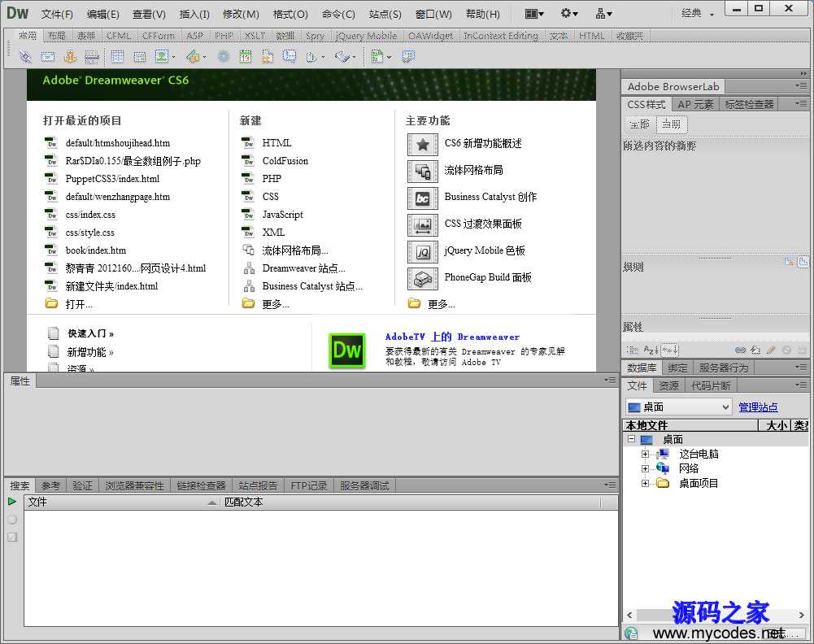
Task: Open the site management dropdown in title bar
Action: coord(603,14)
